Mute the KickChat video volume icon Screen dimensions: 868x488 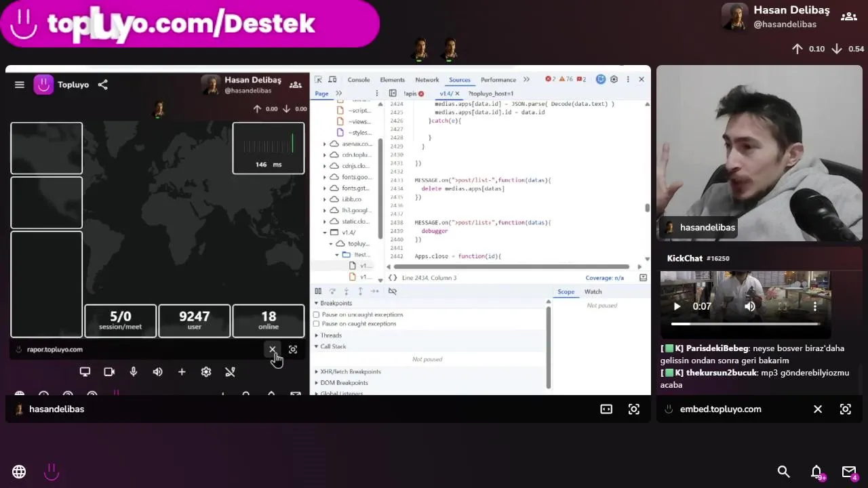749,306
